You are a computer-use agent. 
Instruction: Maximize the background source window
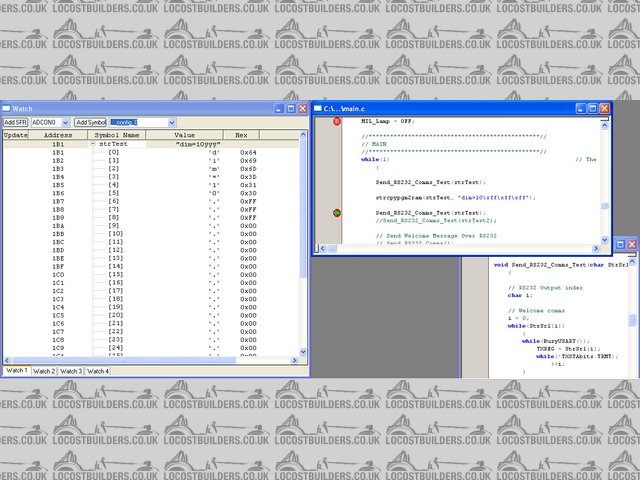[620, 244]
